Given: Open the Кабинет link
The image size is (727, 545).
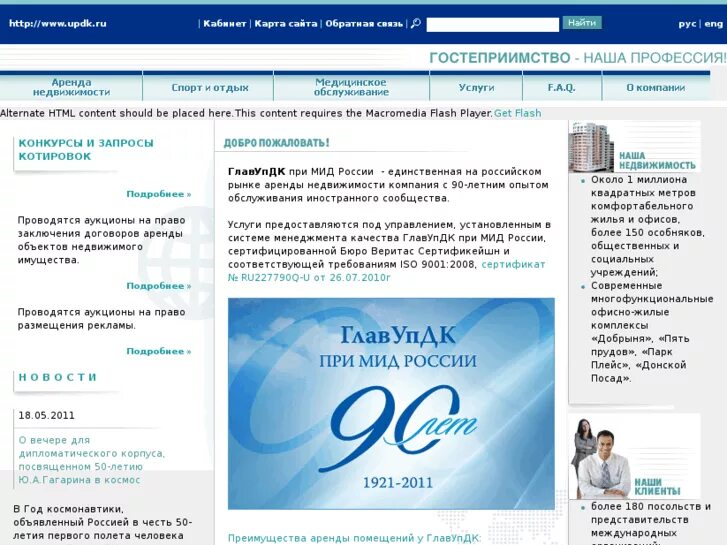Looking at the screenshot, I should tap(224, 24).
